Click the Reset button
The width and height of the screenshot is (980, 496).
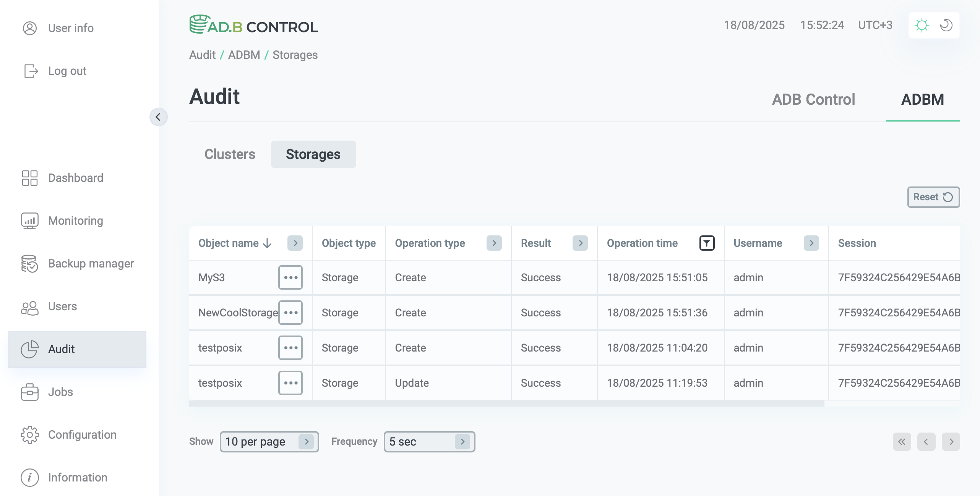pyautogui.click(x=933, y=197)
